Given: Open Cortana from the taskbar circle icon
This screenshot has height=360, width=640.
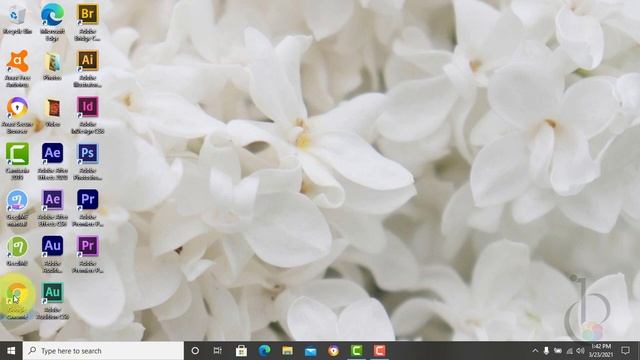Looking at the screenshot, I should point(195,351).
